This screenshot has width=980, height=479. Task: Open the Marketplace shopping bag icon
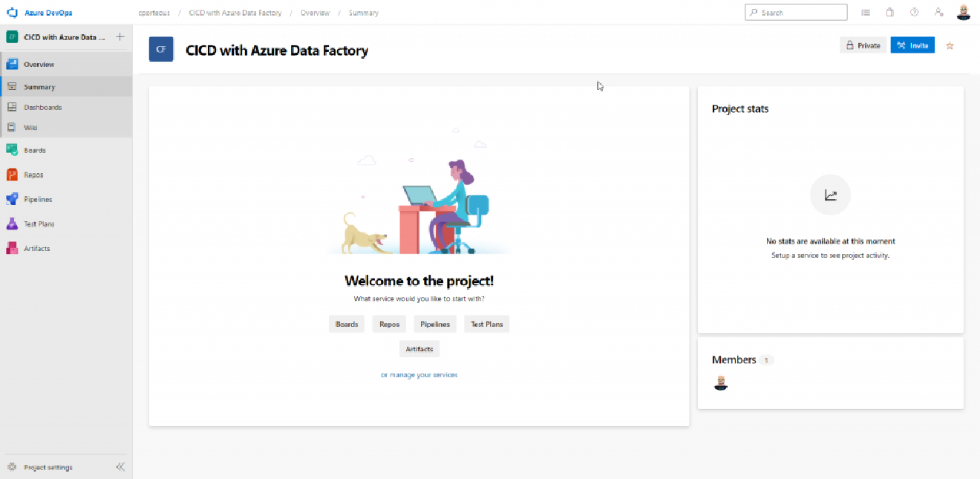(890, 12)
